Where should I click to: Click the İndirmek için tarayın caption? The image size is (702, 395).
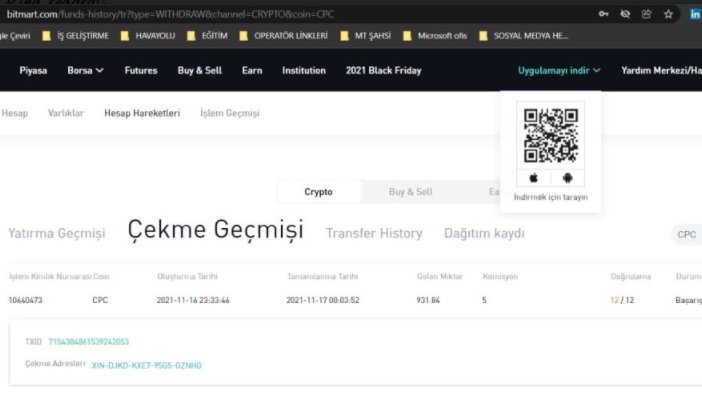click(551, 197)
